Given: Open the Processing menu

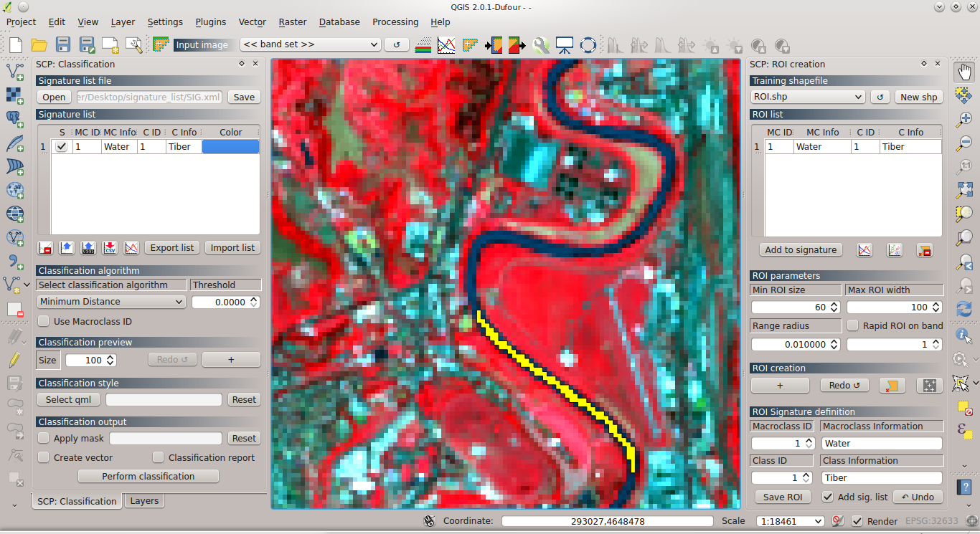Looking at the screenshot, I should click(x=395, y=22).
